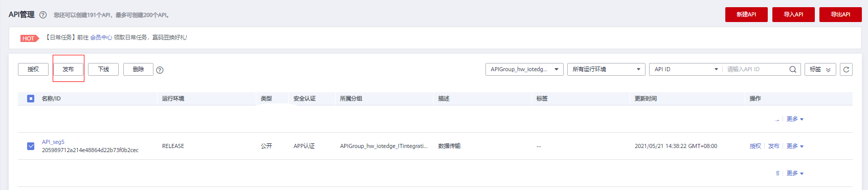The height and width of the screenshot is (190, 868).
Task: Click the 数据传输 description cell
Action: point(449,146)
